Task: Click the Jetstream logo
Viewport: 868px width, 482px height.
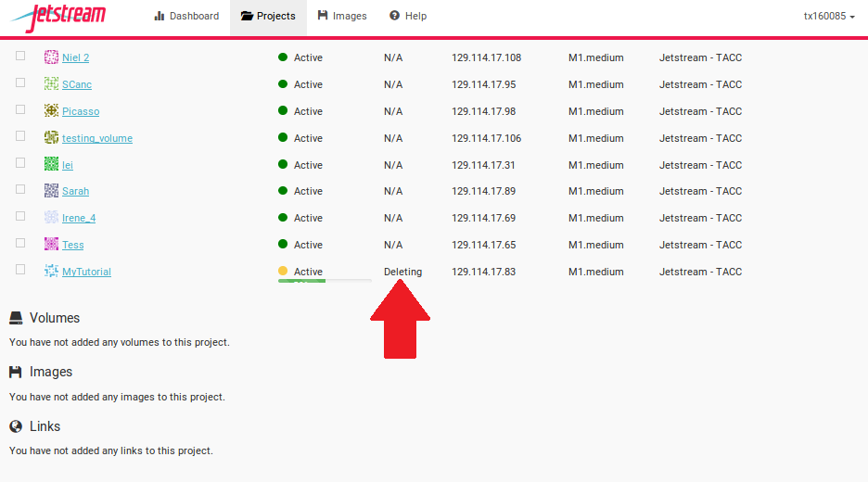Action: [58, 17]
